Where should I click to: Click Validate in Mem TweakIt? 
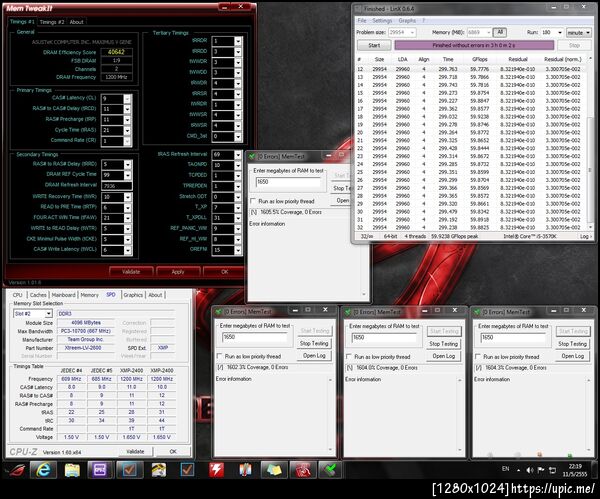click(131, 272)
